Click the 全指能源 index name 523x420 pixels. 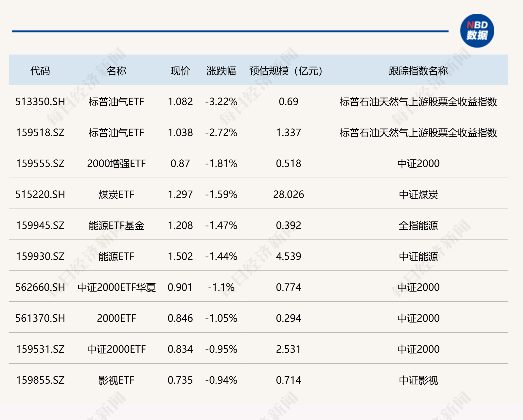coord(418,225)
